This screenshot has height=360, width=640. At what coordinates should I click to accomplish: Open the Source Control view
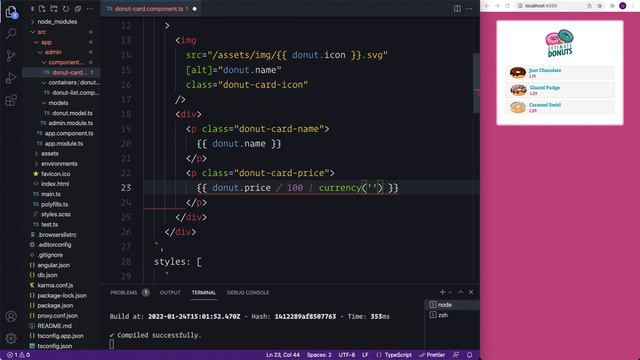(11, 56)
